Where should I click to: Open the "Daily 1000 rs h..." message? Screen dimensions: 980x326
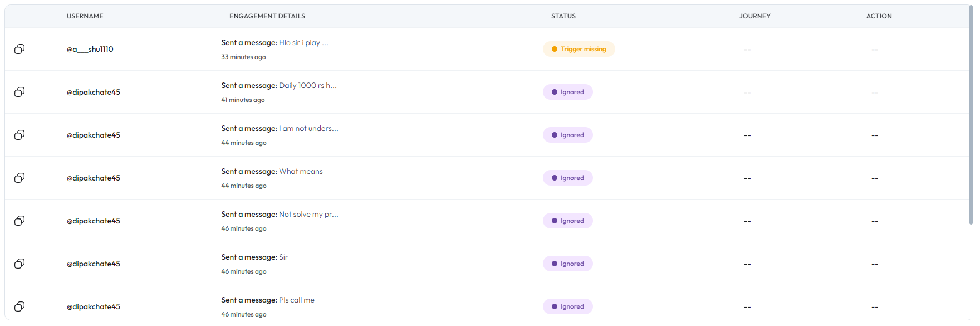click(307, 86)
